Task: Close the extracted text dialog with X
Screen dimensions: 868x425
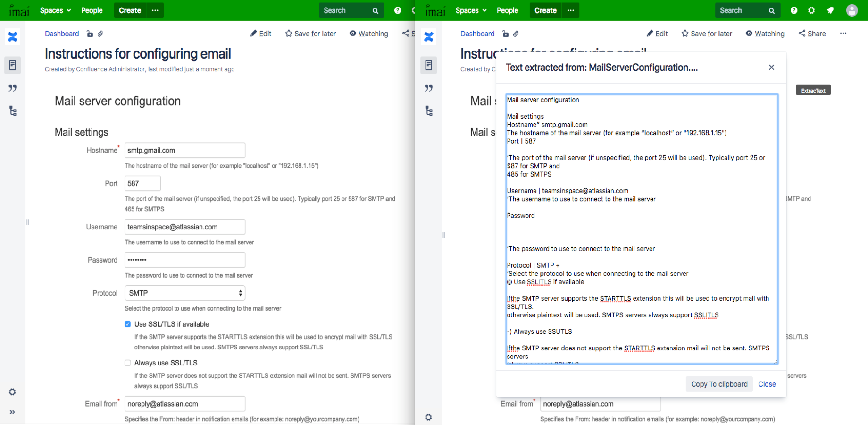Action: point(771,68)
